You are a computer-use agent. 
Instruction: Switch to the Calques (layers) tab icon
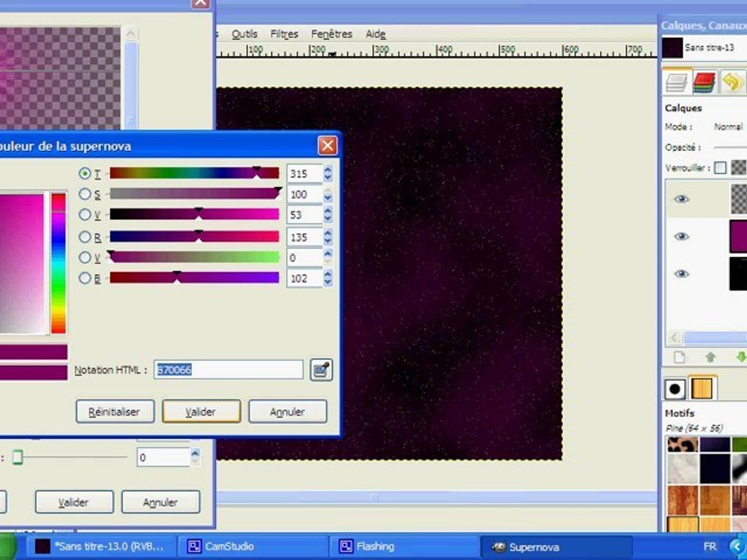pos(677,82)
